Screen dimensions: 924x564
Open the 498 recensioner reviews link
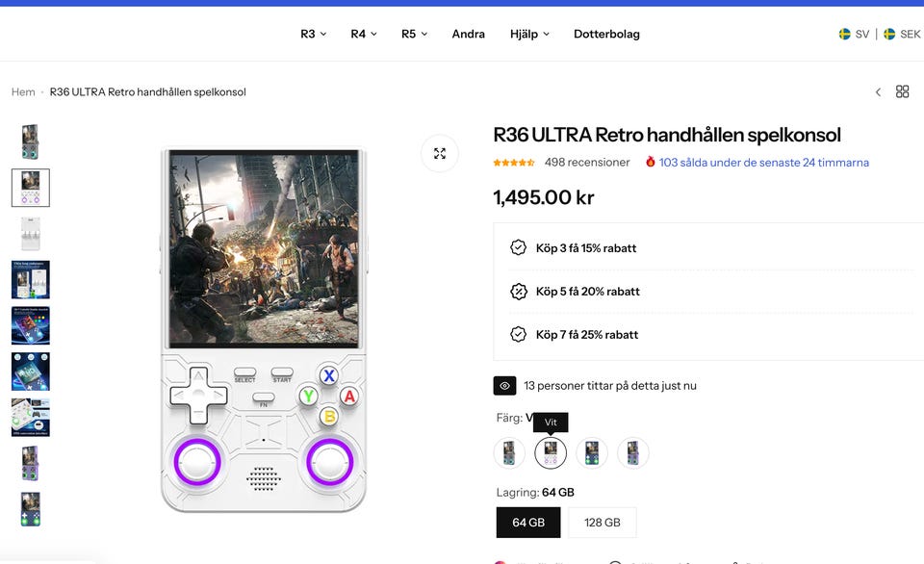pos(587,163)
